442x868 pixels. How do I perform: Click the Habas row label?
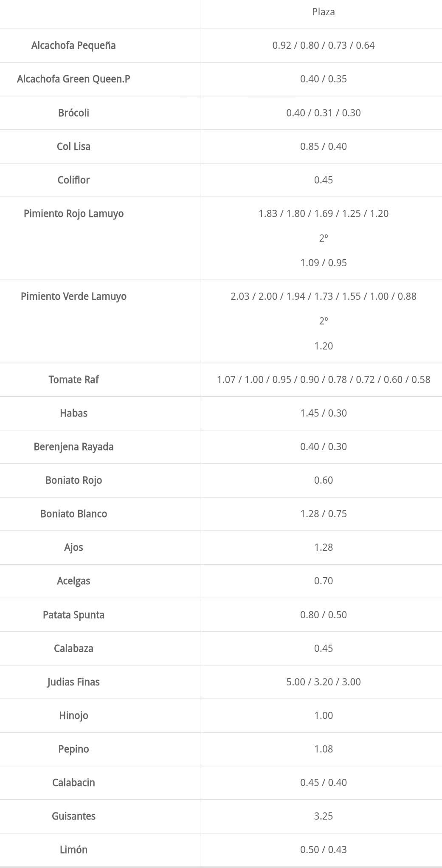tap(73, 413)
